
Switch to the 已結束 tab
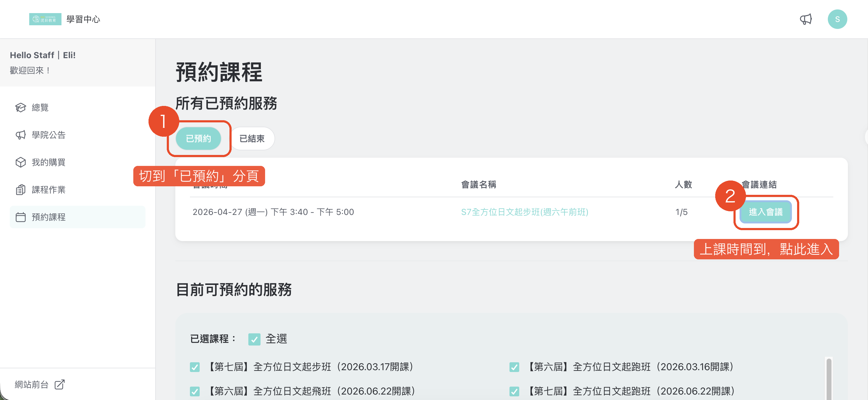[x=252, y=139]
